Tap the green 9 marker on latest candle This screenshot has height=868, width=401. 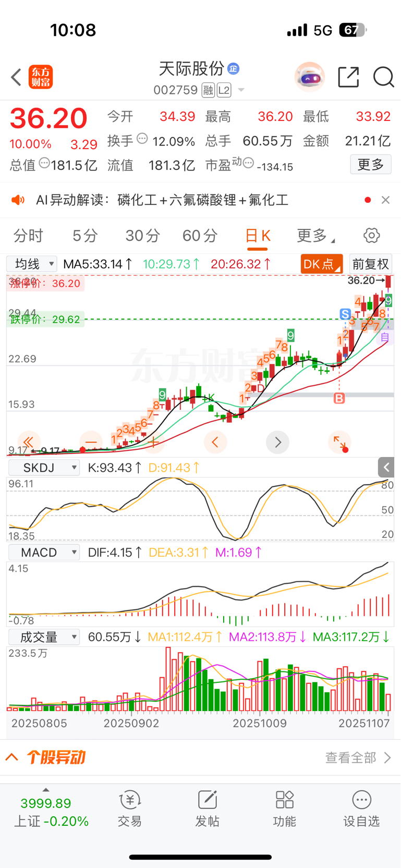point(388,300)
